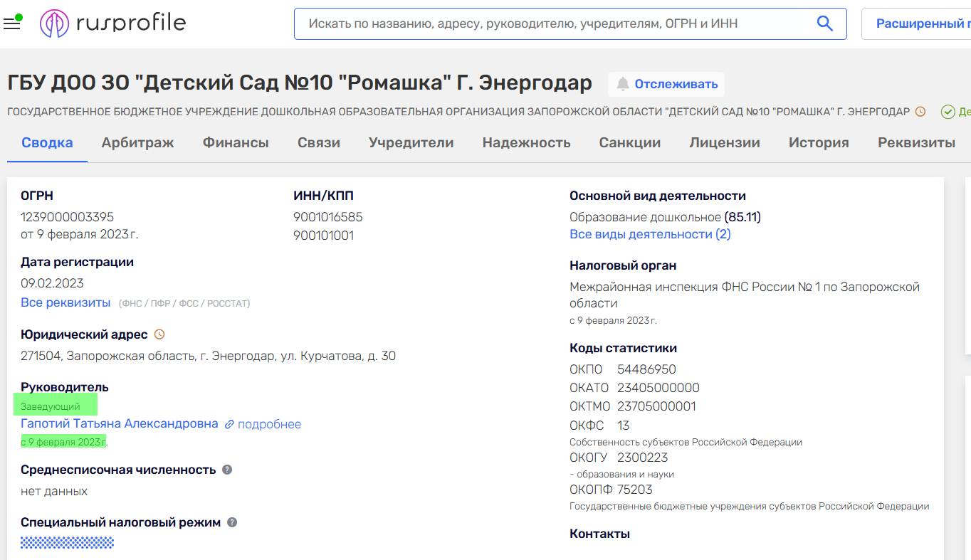Viewport: 971px width, 560px height.
Task: Click the clock icon after the full company name
Action: coord(920,112)
